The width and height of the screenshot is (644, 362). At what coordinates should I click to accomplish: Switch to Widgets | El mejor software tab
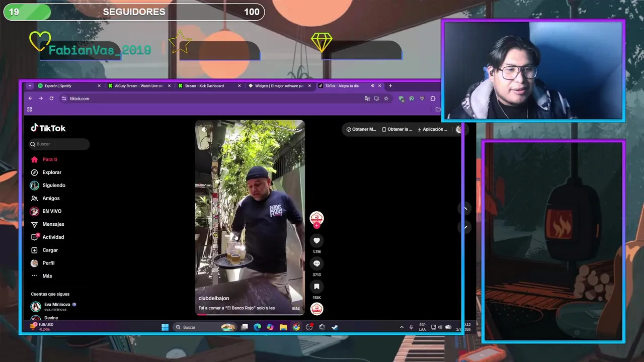tap(280, 86)
